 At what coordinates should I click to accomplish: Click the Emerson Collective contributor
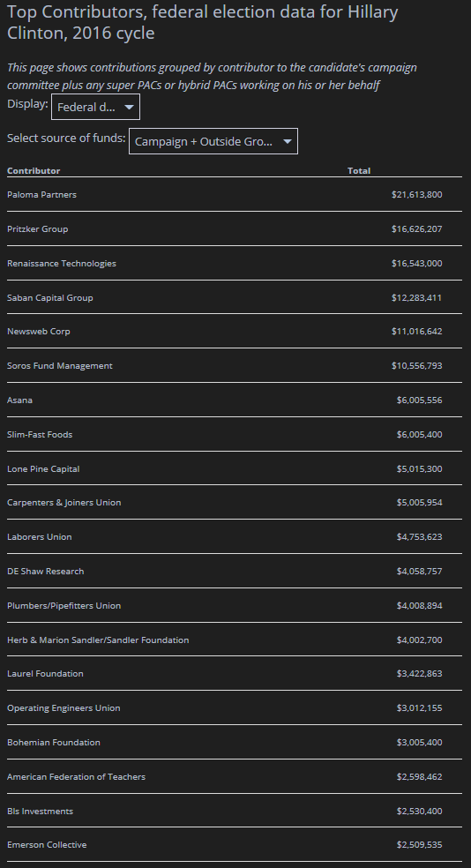pos(47,844)
